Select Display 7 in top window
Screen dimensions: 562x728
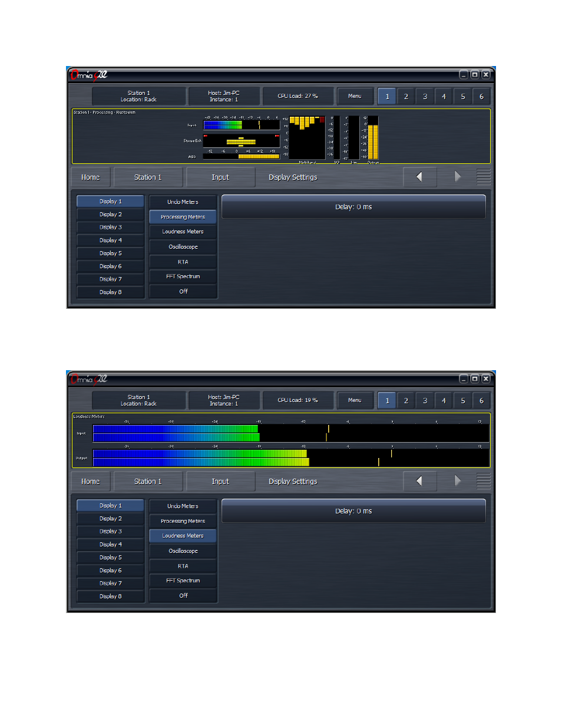coord(111,279)
